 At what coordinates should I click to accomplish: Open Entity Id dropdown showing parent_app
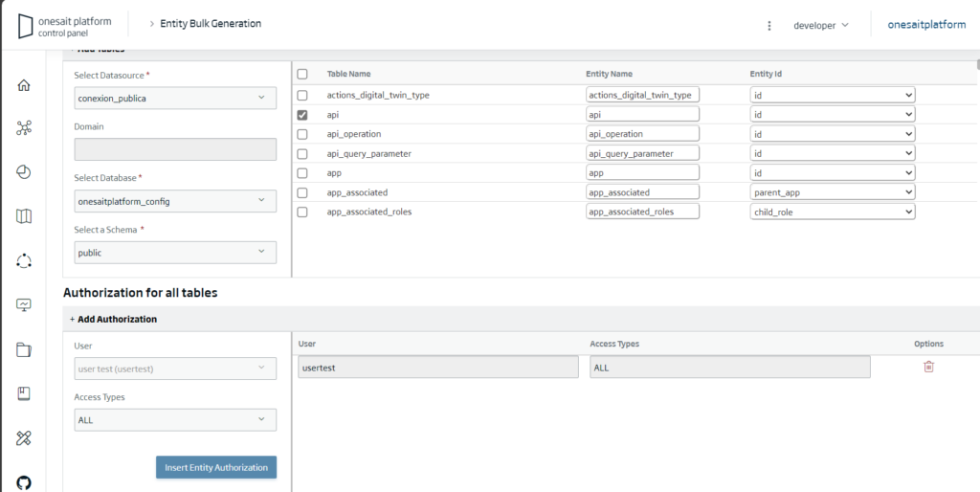(x=833, y=192)
